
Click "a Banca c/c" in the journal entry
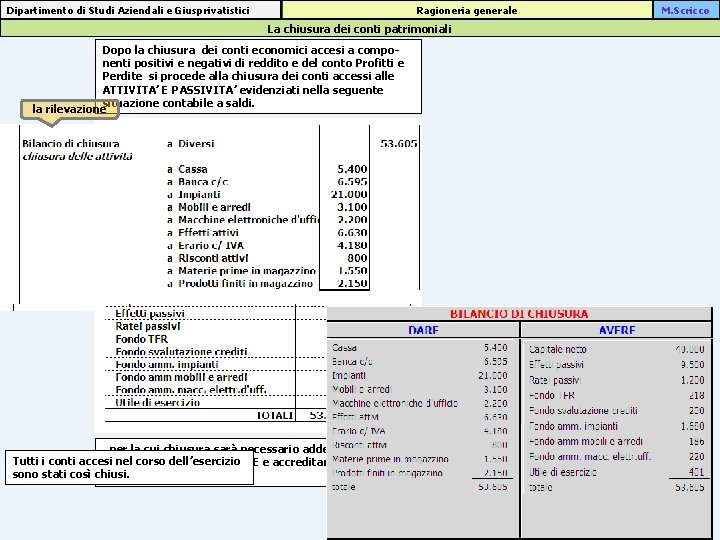(x=197, y=182)
